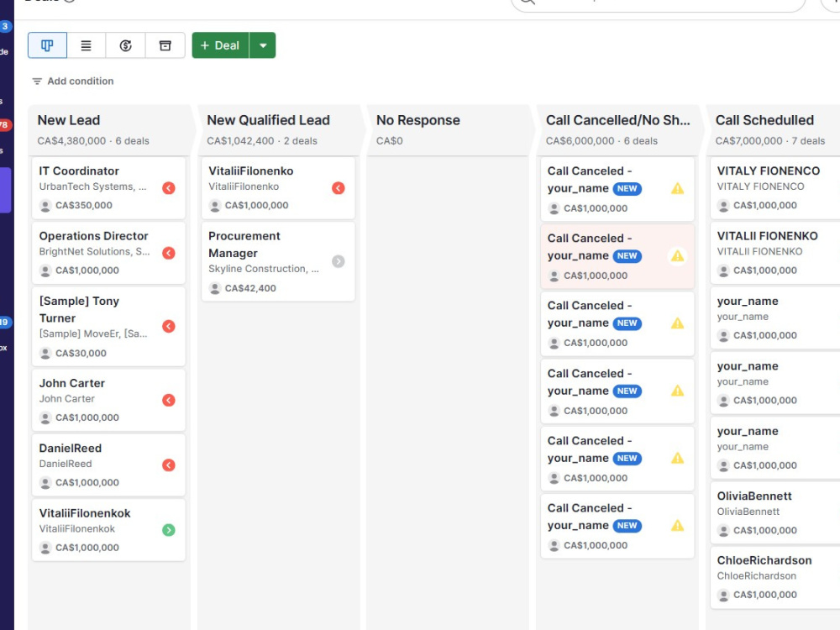This screenshot has height=630, width=840.
Task: Click owner avatar on OliviaBennett card
Action: tap(723, 531)
